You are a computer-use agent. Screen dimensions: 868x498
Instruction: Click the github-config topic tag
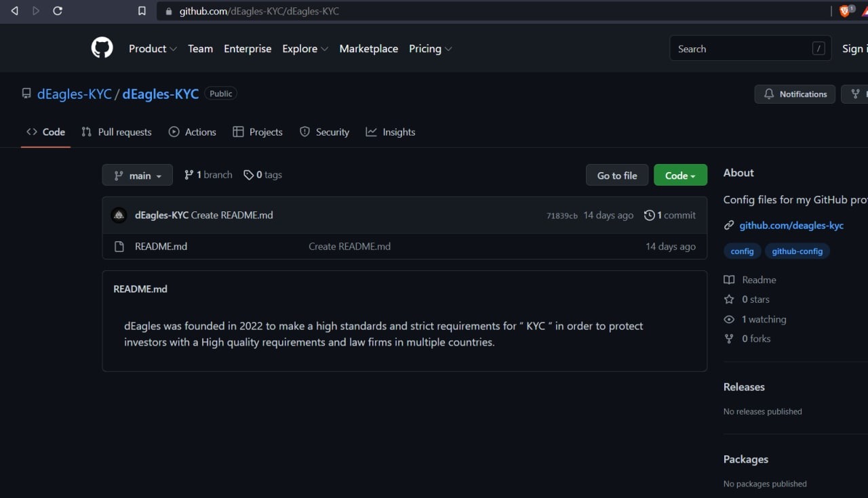797,251
